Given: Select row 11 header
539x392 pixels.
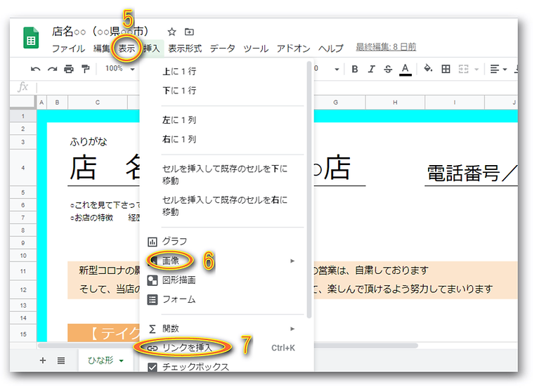Looking at the screenshot, I should 23,271.
